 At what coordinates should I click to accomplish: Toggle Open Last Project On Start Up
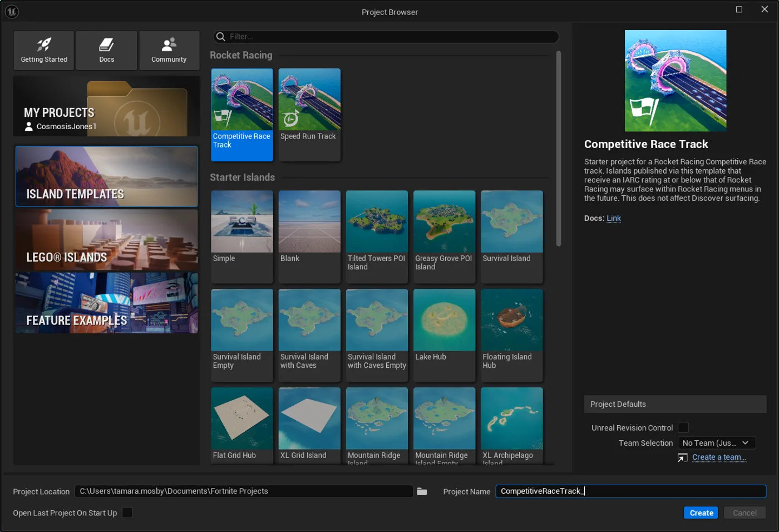tap(127, 513)
